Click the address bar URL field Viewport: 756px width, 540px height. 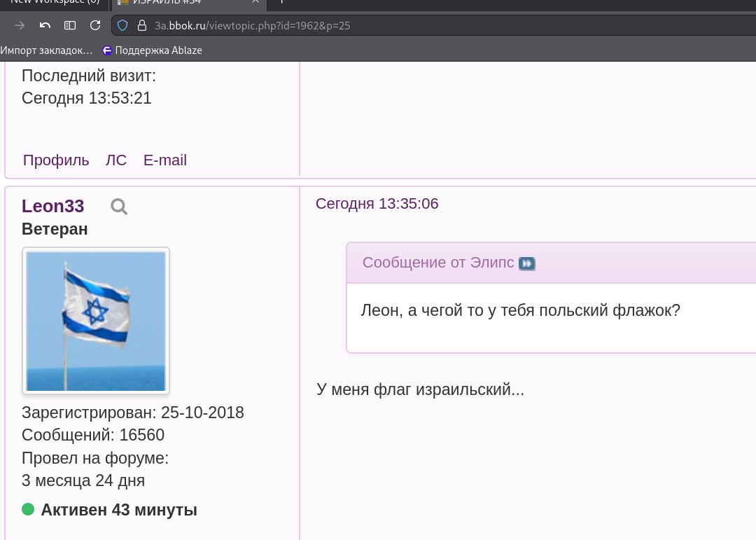tap(420, 25)
